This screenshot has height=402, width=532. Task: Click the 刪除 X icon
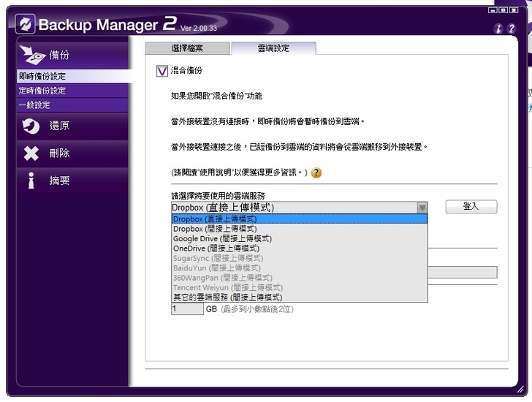click(31, 153)
